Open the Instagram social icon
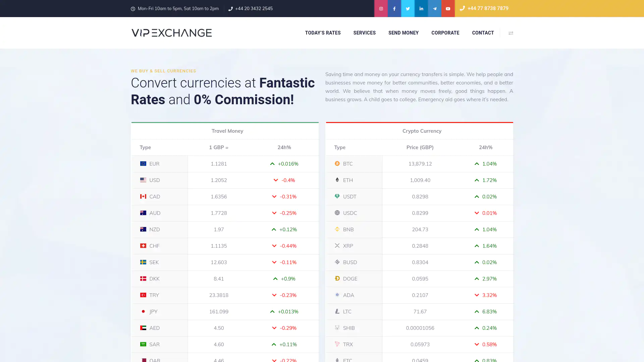644x362 pixels. click(x=381, y=9)
